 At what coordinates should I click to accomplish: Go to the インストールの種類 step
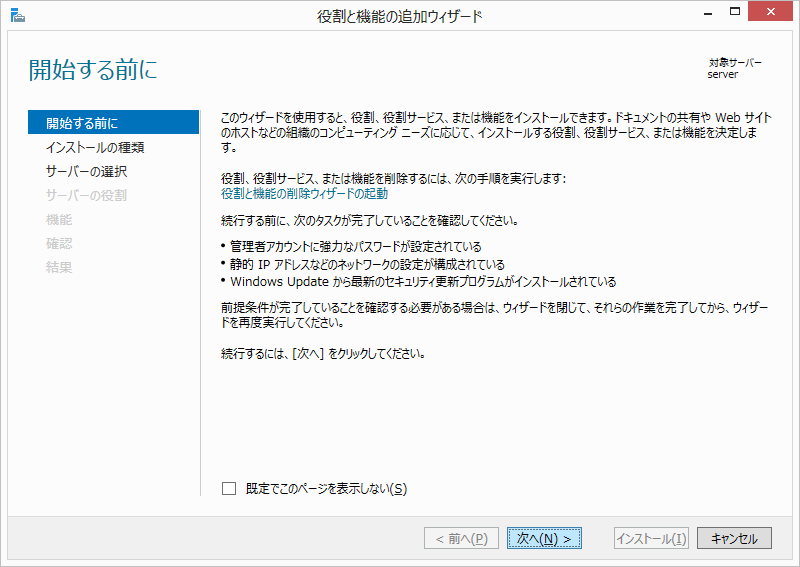click(x=95, y=147)
